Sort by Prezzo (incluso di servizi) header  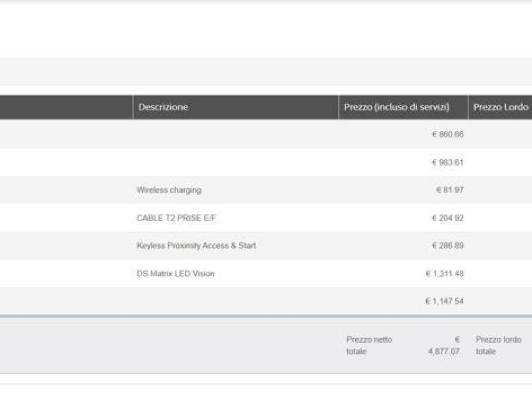tap(396, 107)
